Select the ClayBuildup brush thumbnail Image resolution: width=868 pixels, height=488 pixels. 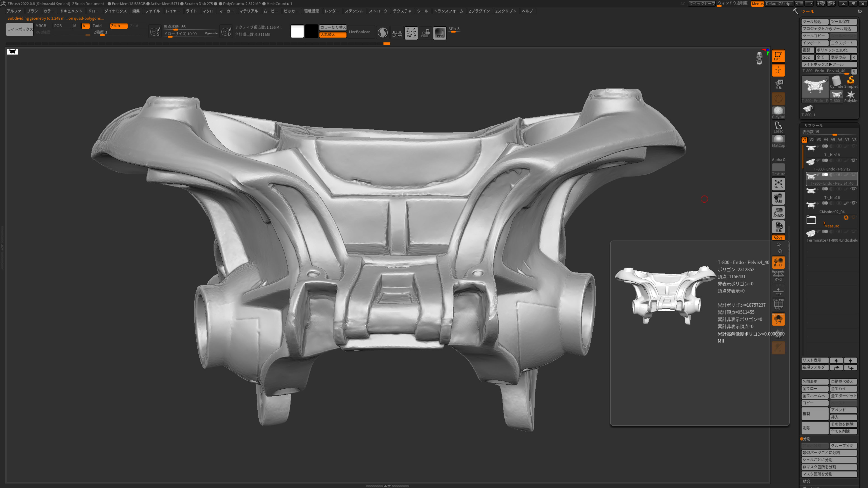778,113
